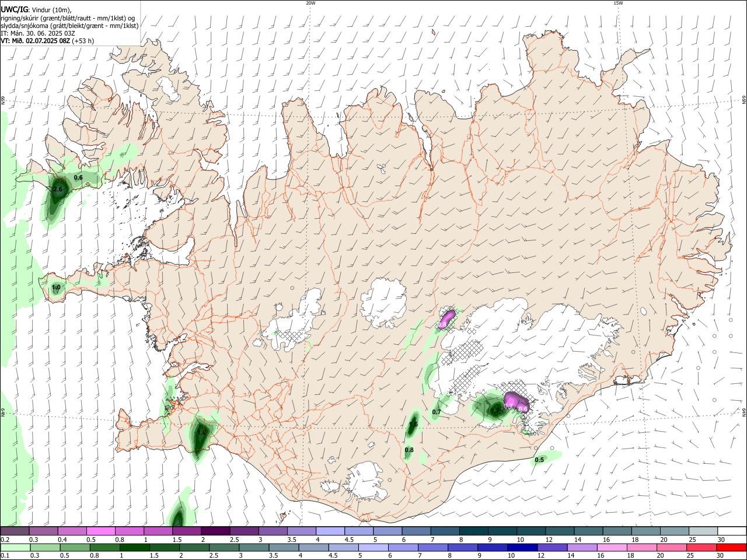This screenshot has height=560, width=747.
Task: Select upper-row legend swatch between 0.2 and 0.3
Action: pos(15,531)
